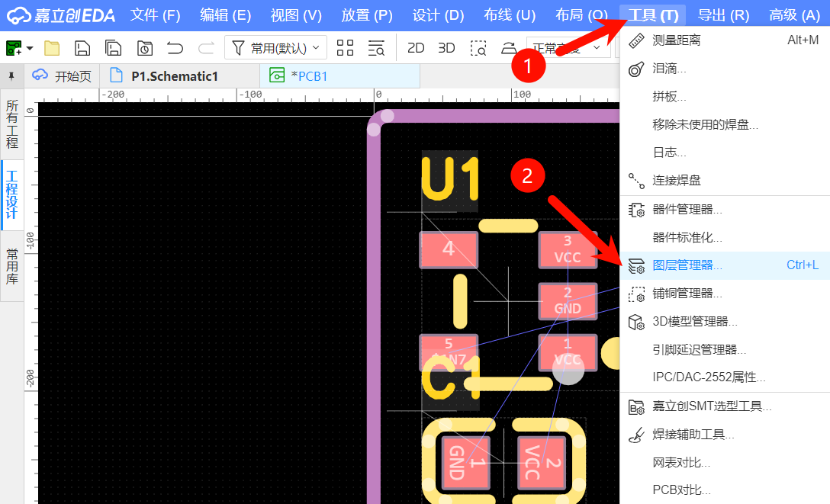The height and width of the screenshot is (504, 830).
Task: Switch to 3D view
Action: coord(446,48)
